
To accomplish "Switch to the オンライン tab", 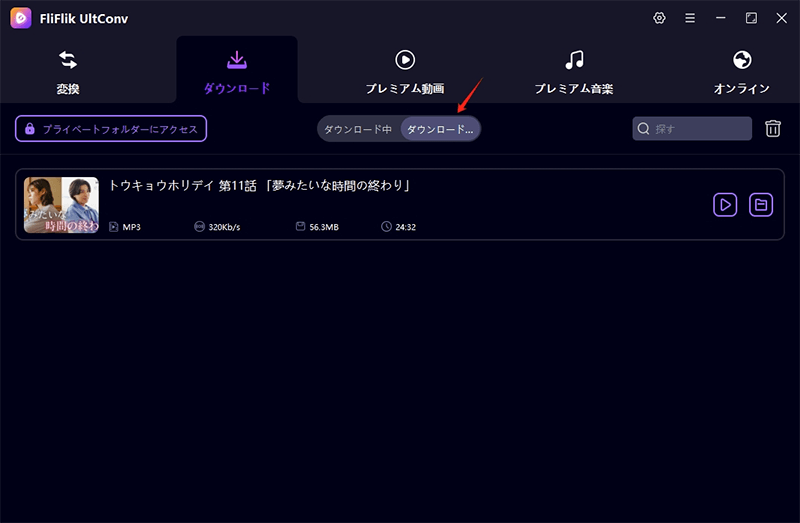I will [741, 71].
